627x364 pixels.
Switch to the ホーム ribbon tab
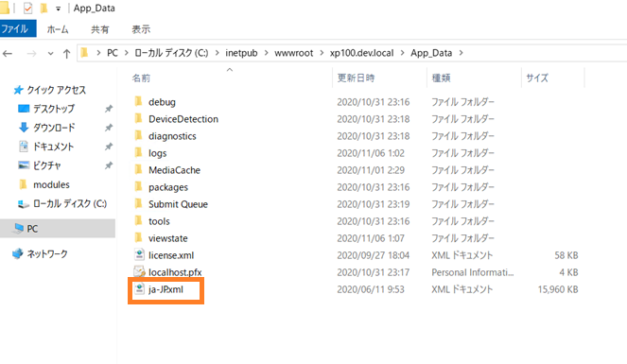click(x=58, y=29)
